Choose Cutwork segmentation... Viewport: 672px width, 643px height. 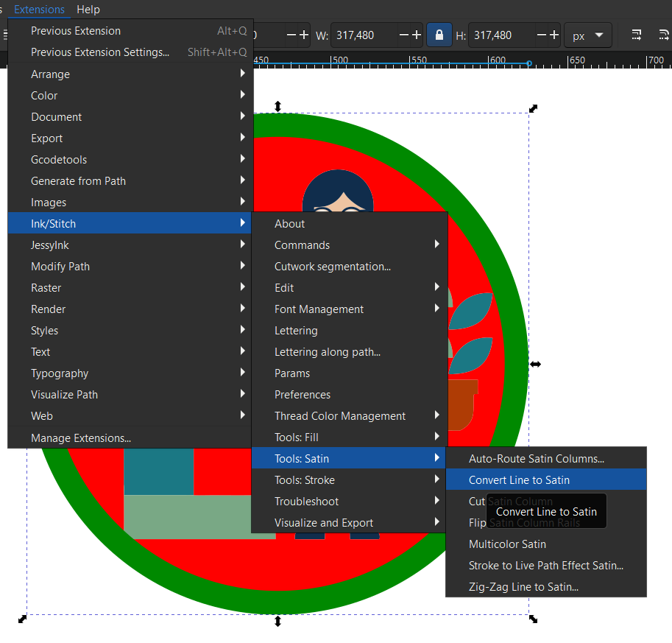(x=350, y=267)
